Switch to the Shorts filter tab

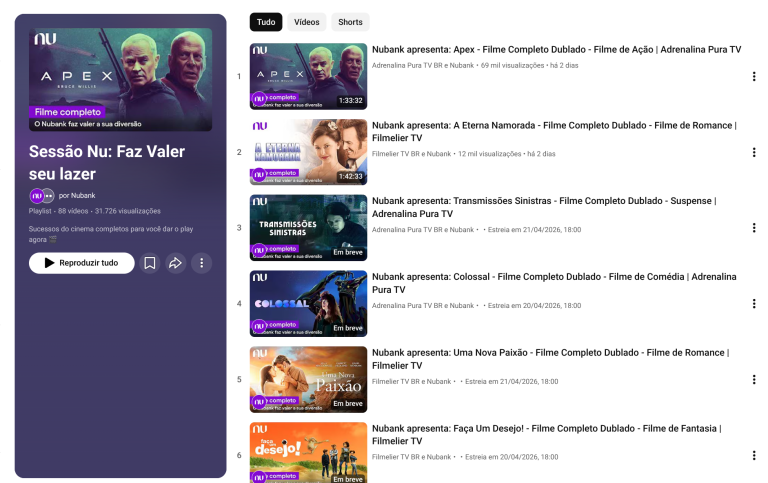coord(350,22)
